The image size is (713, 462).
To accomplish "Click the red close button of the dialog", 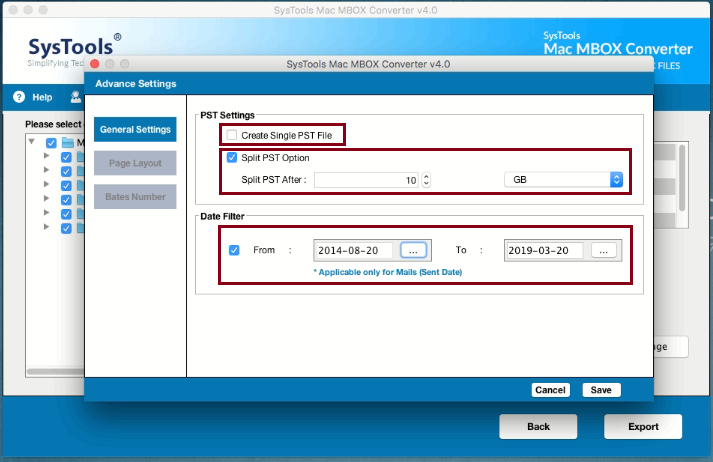I will [x=95, y=64].
